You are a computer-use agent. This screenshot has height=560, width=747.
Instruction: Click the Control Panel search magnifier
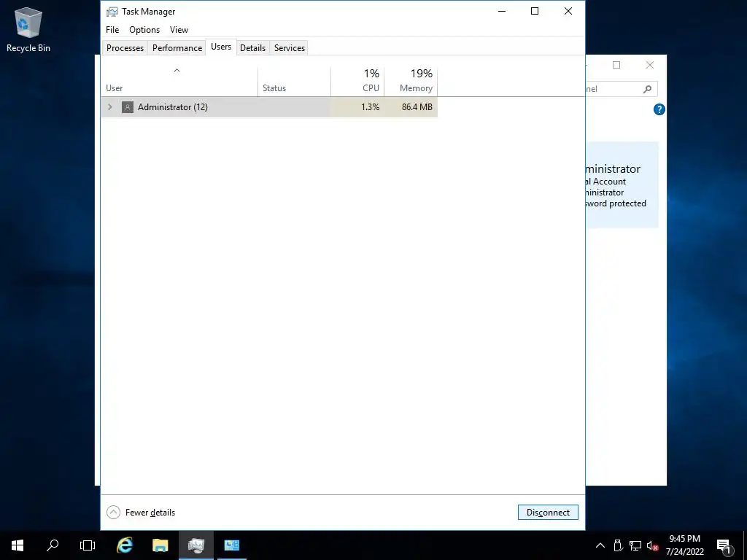(x=647, y=89)
